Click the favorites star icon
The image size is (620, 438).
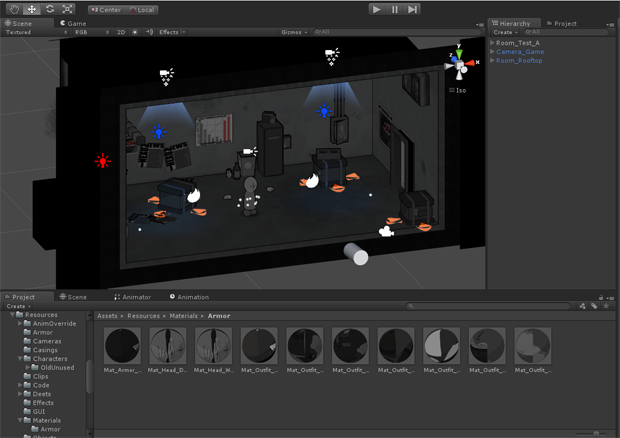606,306
